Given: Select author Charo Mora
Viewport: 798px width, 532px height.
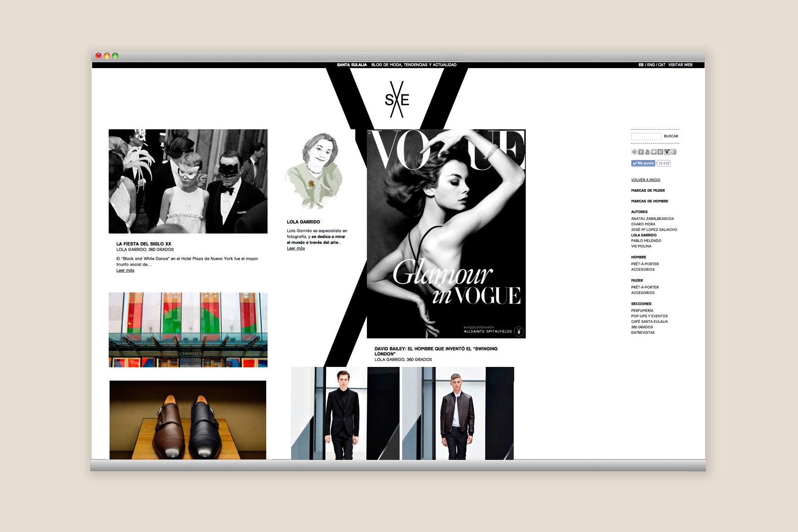Looking at the screenshot, I should click(643, 224).
